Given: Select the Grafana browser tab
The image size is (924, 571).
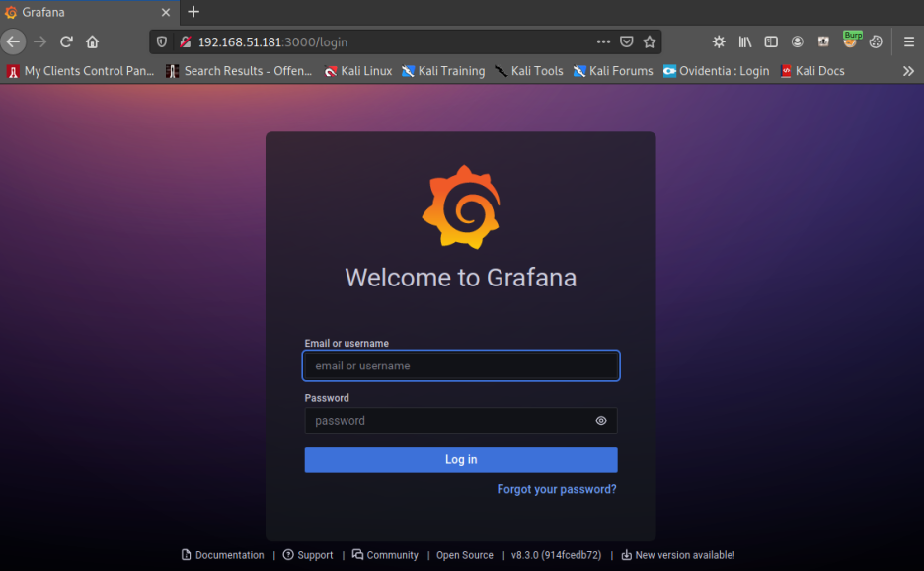Looking at the screenshot, I should pos(89,13).
